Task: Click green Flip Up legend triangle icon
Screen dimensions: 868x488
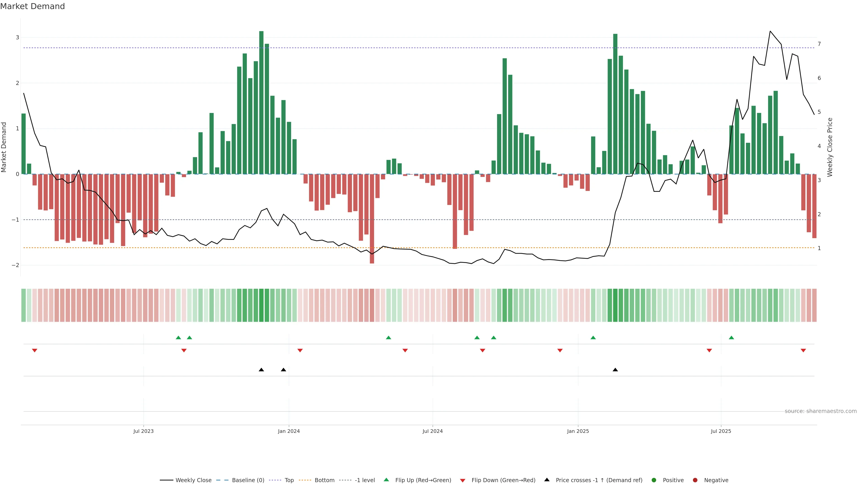Action: click(x=387, y=480)
